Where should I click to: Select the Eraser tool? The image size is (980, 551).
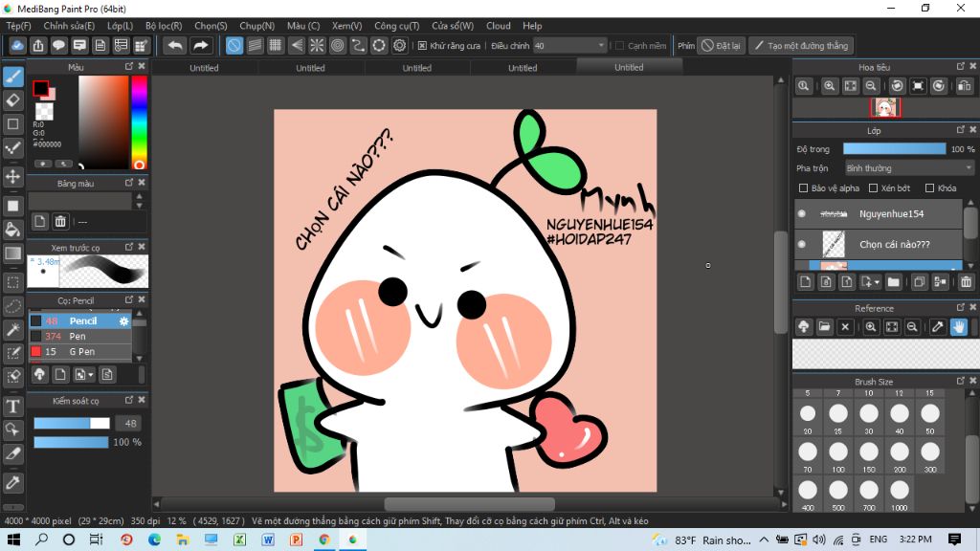tap(13, 99)
